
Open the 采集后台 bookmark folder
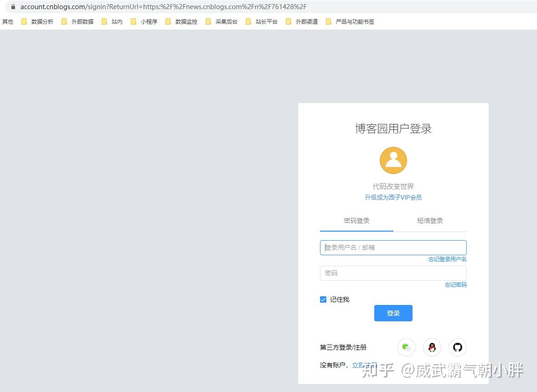(x=222, y=21)
